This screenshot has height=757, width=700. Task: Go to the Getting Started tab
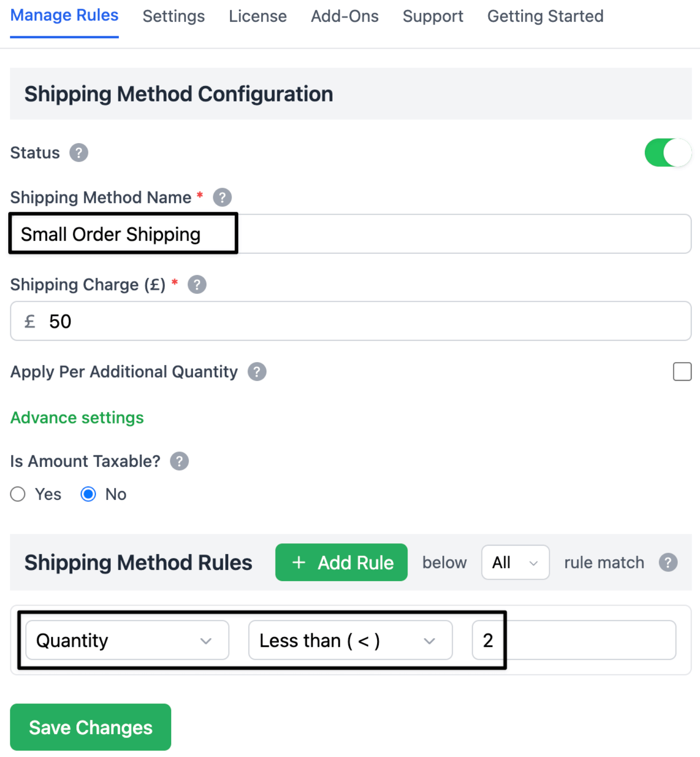(x=545, y=16)
